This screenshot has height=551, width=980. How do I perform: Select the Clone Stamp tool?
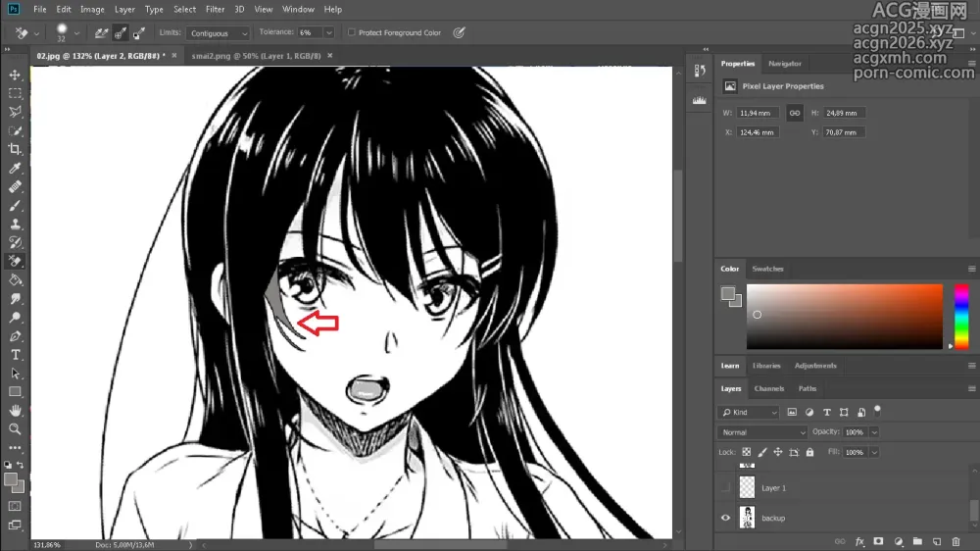(15, 224)
